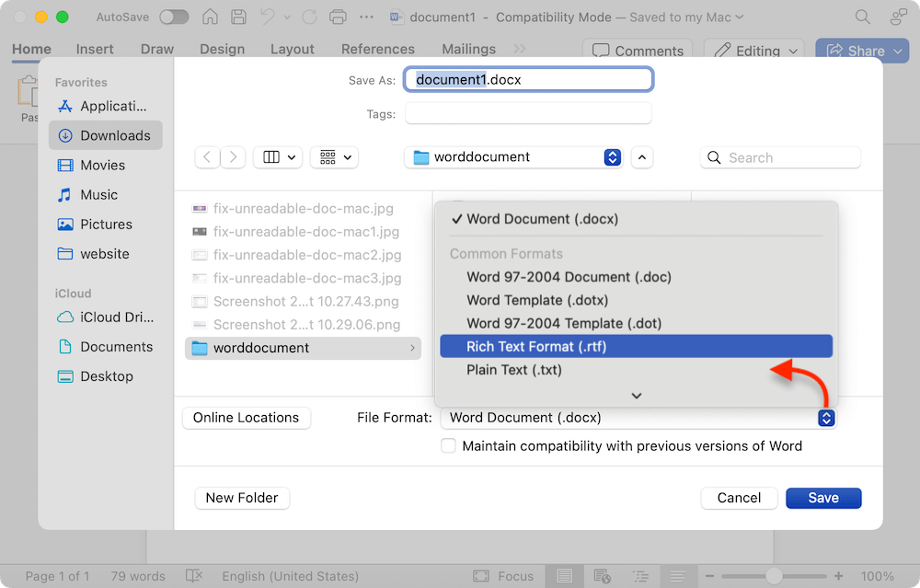Create a New Folder
Image resolution: width=920 pixels, height=588 pixels.
coord(242,498)
